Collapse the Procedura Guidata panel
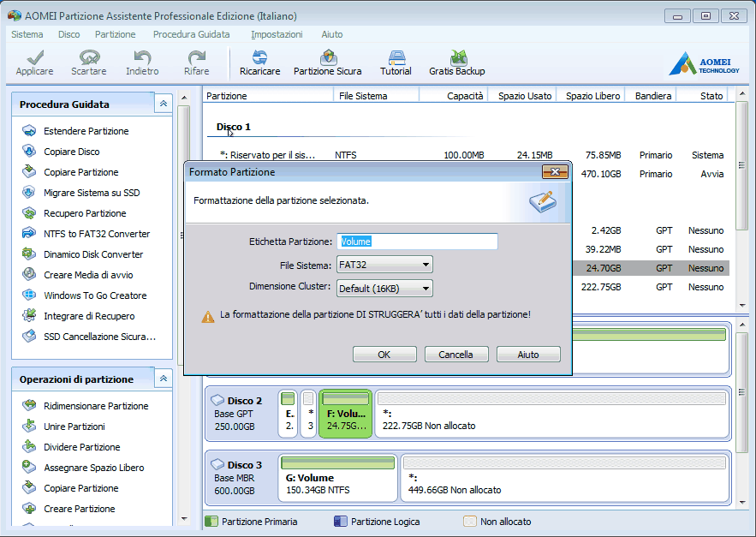Viewport: 756px width, 537px height. pos(163,104)
